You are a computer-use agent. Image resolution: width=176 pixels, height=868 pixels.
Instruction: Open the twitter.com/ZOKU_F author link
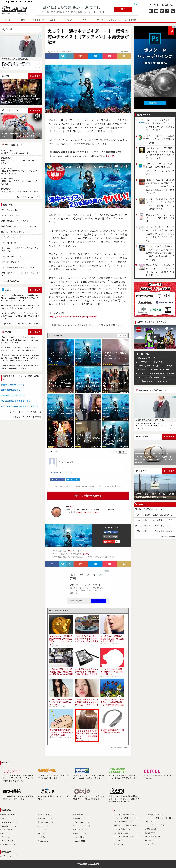coord(88,512)
